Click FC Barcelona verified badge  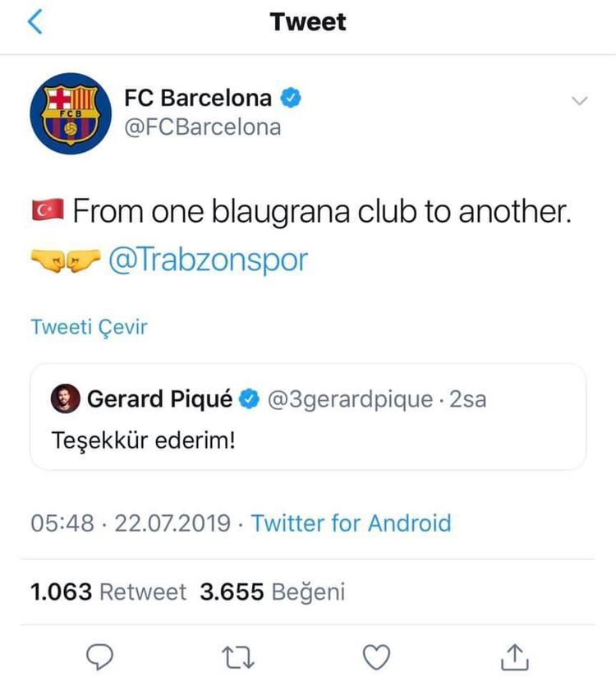(x=291, y=99)
